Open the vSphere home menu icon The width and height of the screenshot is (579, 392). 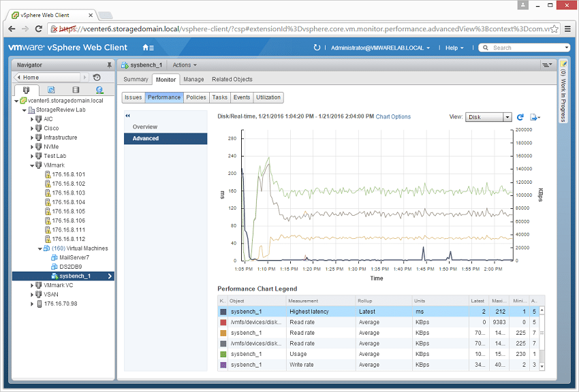point(148,48)
